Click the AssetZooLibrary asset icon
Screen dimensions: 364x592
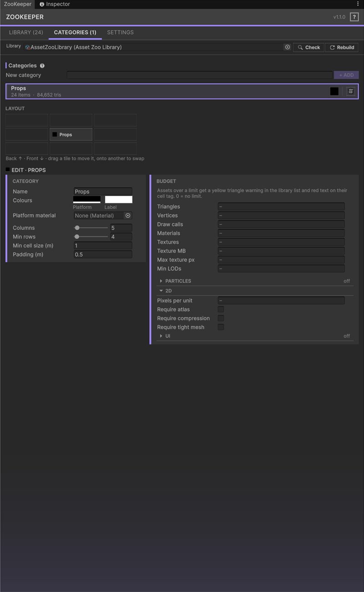click(28, 47)
